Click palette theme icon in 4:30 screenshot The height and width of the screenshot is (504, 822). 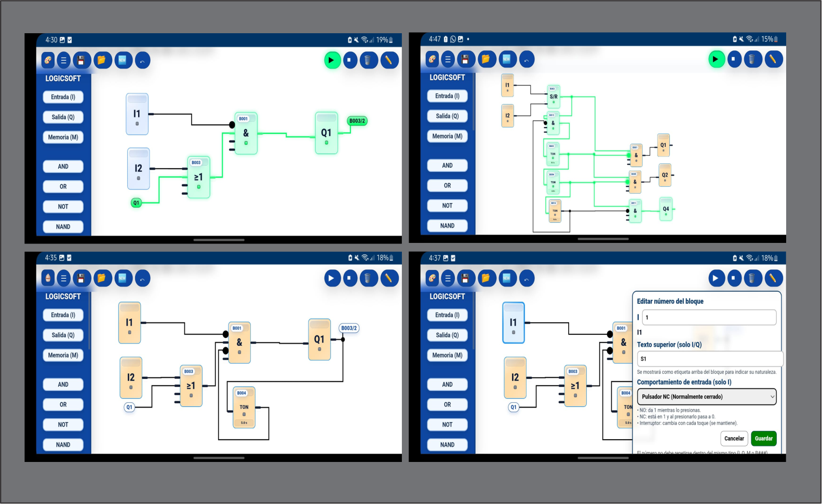coord(48,60)
